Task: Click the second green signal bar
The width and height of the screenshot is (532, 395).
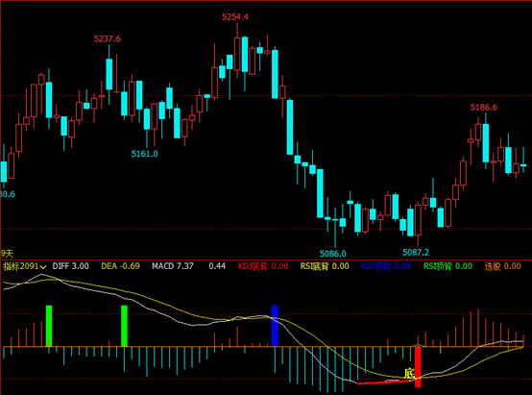Action: [124, 326]
